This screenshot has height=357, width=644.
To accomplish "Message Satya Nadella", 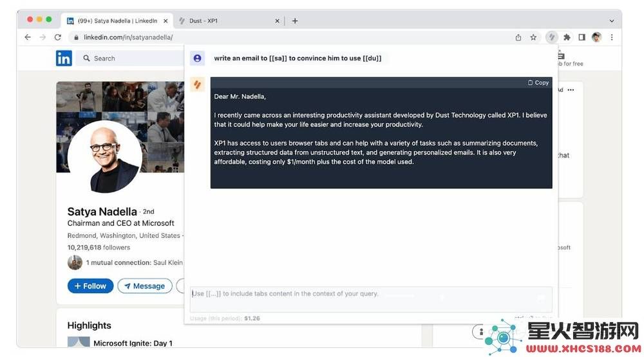I will tap(144, 286).
